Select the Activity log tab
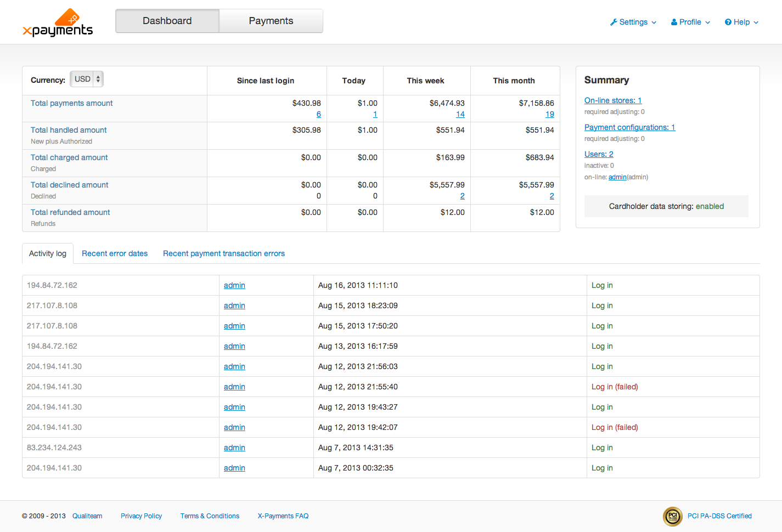 48,253
